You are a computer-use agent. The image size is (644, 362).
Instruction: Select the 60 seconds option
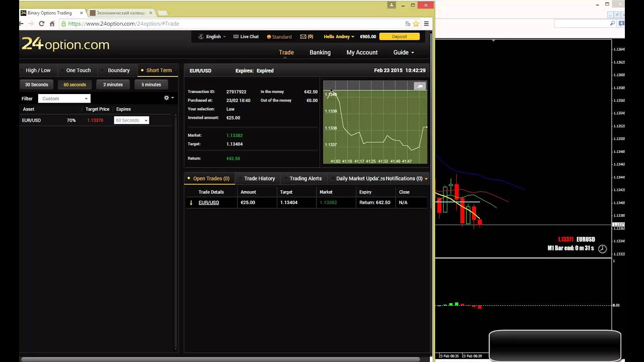tap(75, 84)
